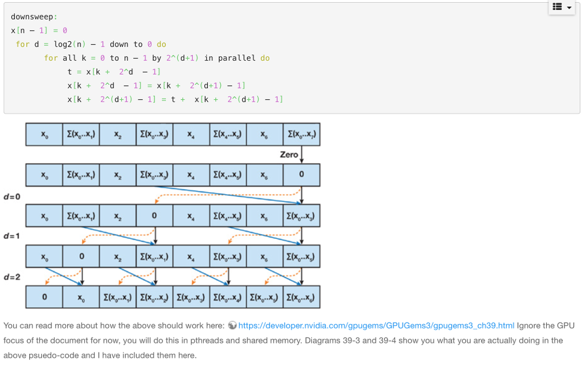The height and width of the screenshot is (376, 588).
Task: Click the x₆ cell in the second array row
Action: tap(264, 175)
